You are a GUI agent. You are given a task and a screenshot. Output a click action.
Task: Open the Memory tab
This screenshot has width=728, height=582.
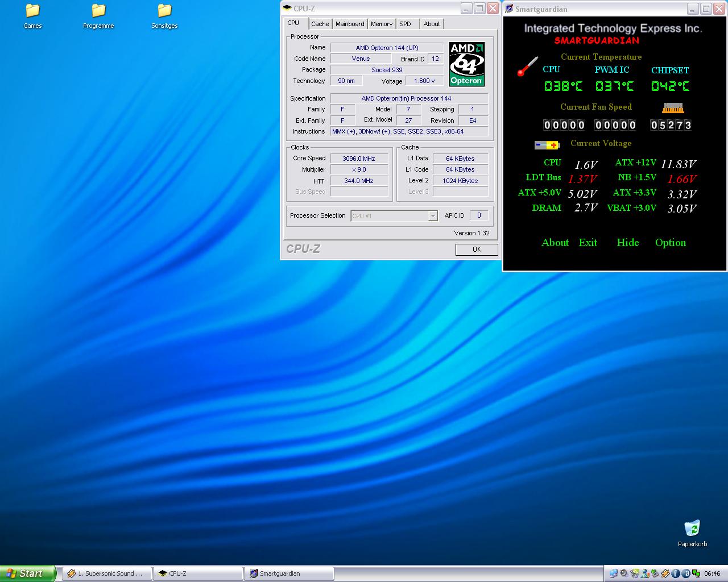(382, 24)
